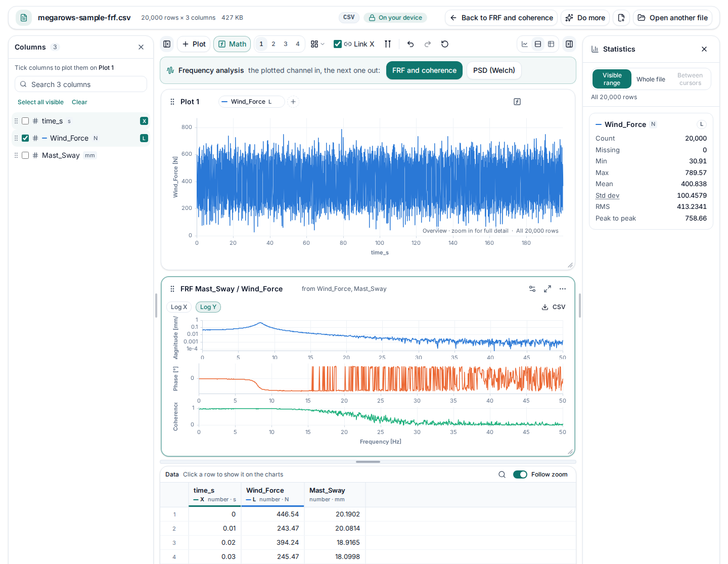This screenshot has height=564, width=728.
Task: Click the Select all visible link
Action: [40, 102]
